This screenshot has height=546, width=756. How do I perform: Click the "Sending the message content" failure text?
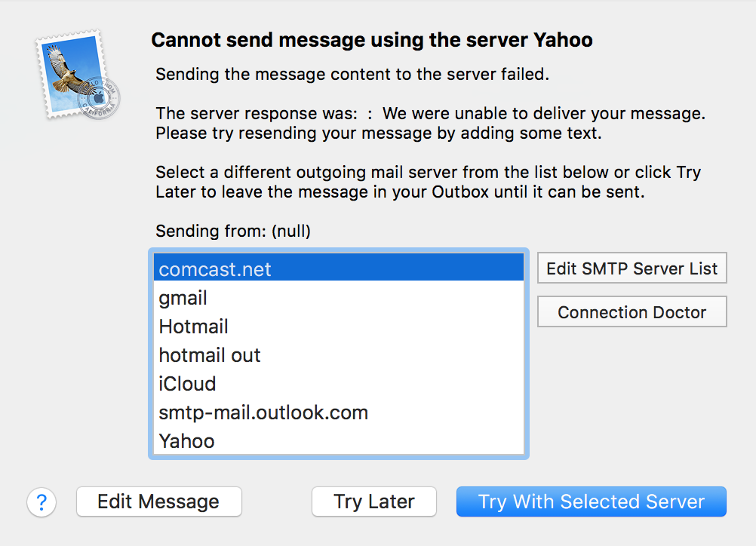click(x=352, y=75)
